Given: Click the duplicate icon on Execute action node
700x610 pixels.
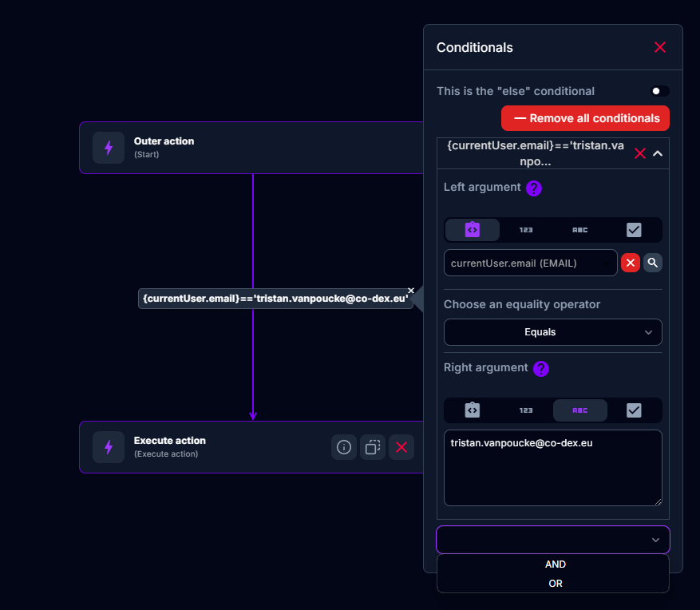Looking at the screenshot, I should (373, 447).
